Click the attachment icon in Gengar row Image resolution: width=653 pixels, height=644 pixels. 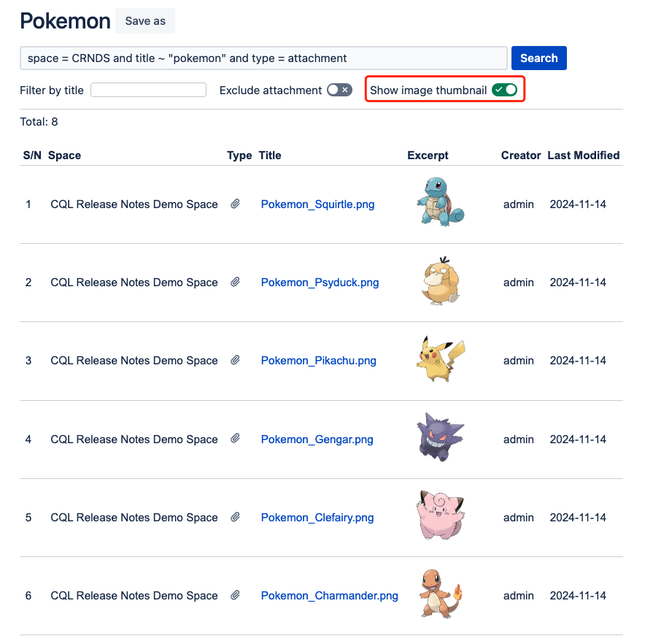pos(236,439)
